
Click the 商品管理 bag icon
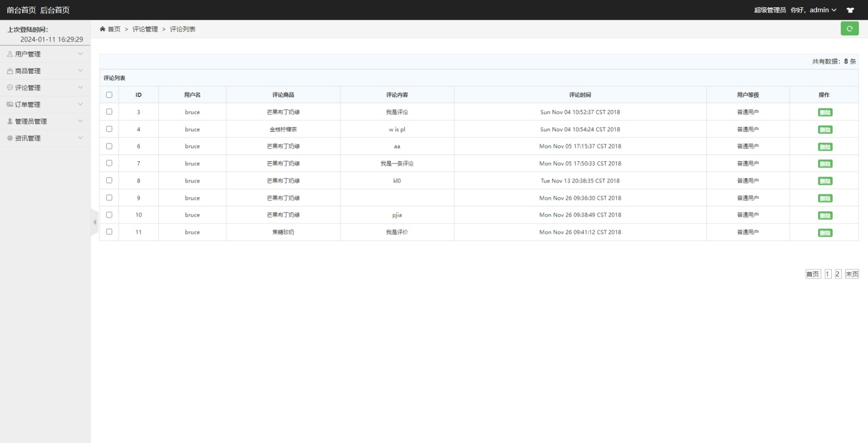pyautogui.click(x=10, y=71)
